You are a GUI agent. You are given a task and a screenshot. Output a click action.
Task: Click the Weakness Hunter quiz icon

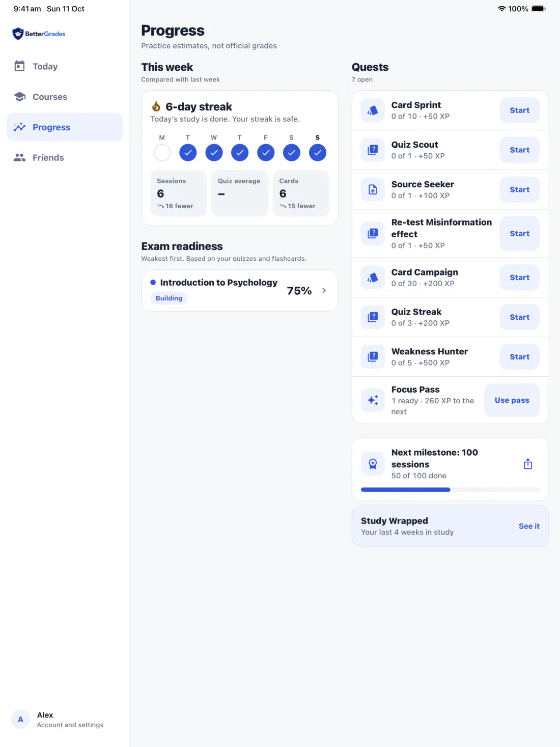(373, 357)
